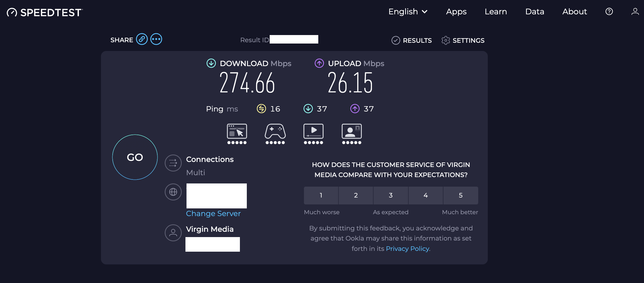
Task: Click the Settings gear icon
Action: tap(446, 40)
